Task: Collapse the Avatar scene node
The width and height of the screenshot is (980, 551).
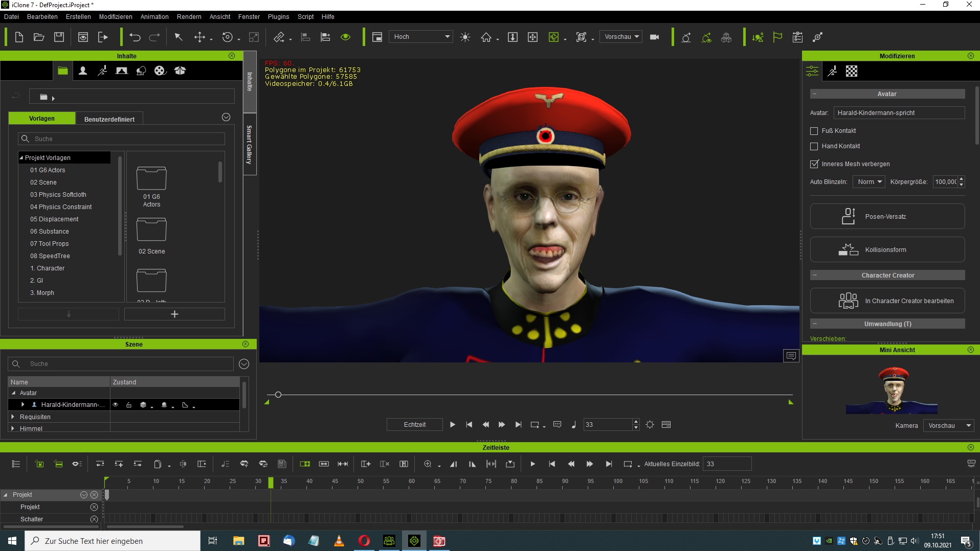Action: (13, 393)
